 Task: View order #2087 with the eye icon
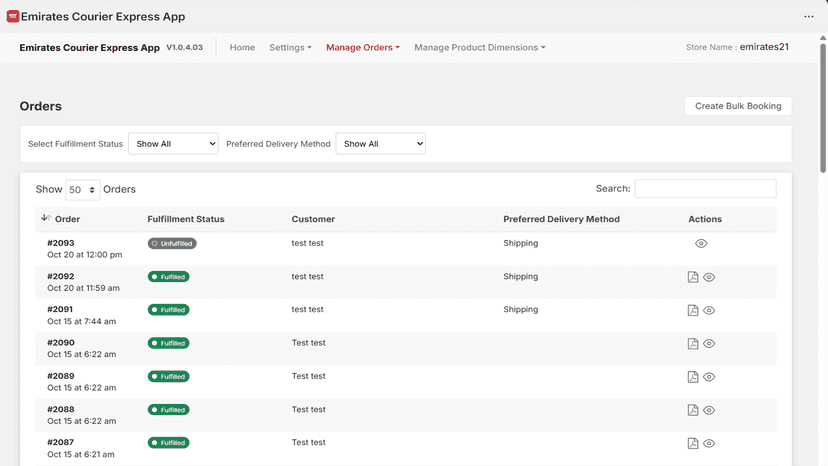(709, 444)
